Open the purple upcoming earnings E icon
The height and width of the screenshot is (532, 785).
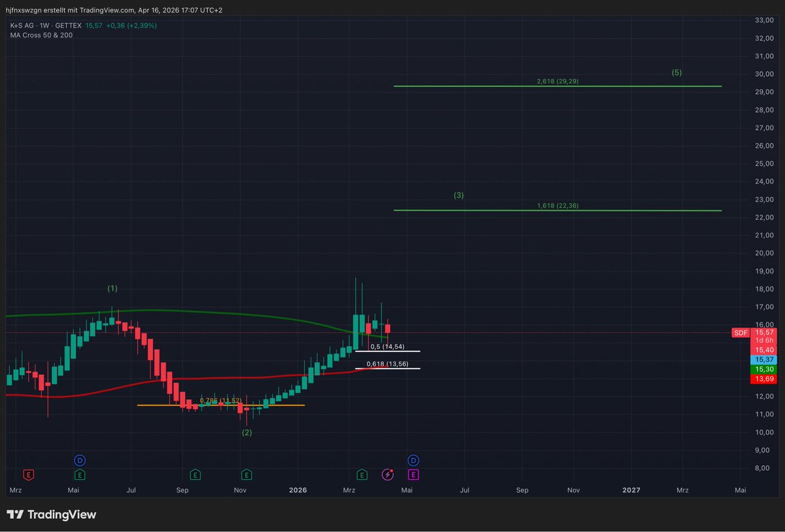(x=413, y=474)
